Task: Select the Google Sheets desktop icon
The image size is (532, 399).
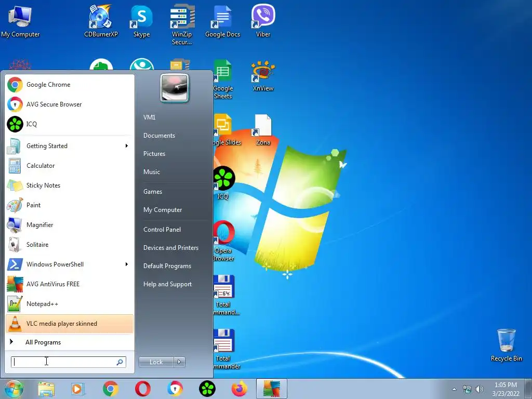Action: coord(223,79)
